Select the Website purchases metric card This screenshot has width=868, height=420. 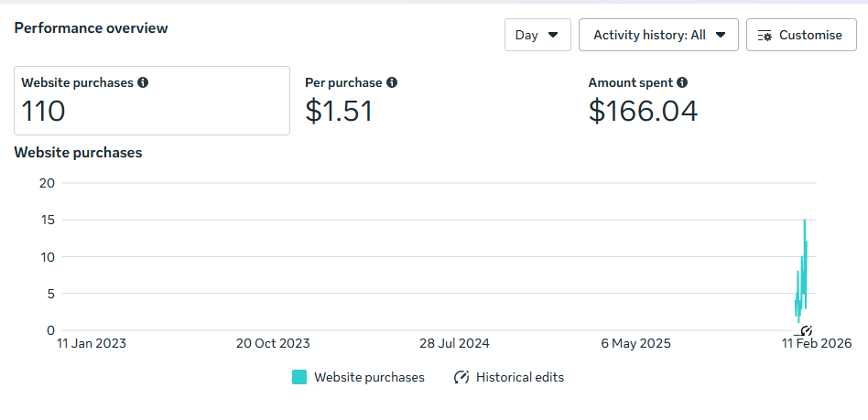tap(152, 101)
